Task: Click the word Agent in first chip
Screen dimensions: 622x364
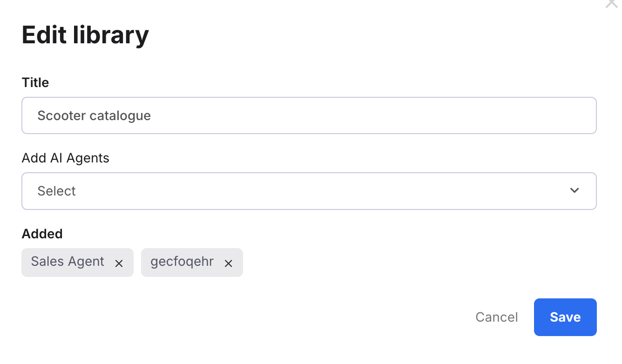Action: (x=85, y=262)
